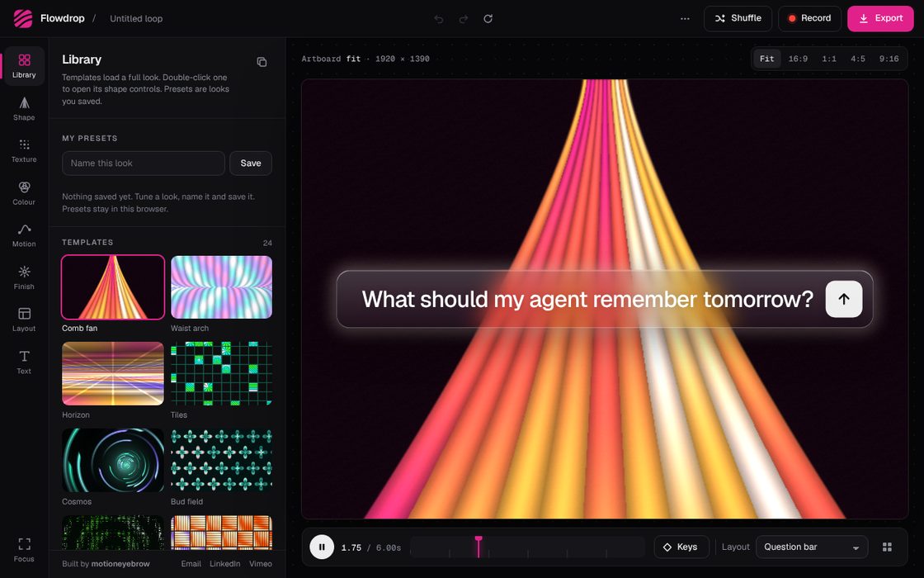Select the 4:5 aspect ratio
This screenshot has width=924, height=578.
[858, 59]
